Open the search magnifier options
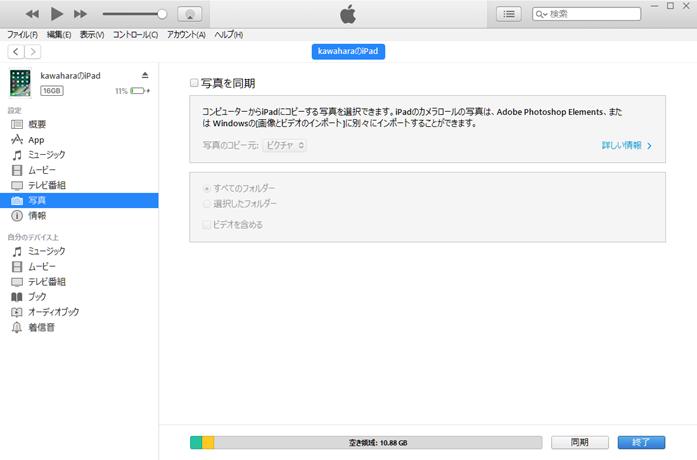697x460 pixels. 541,14
